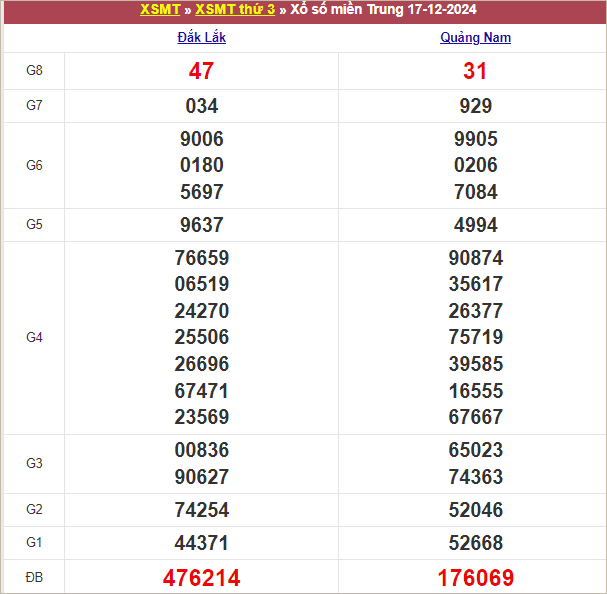607x594 pixels.
Task: Click G4 result 76659
Action: [202, 258]
